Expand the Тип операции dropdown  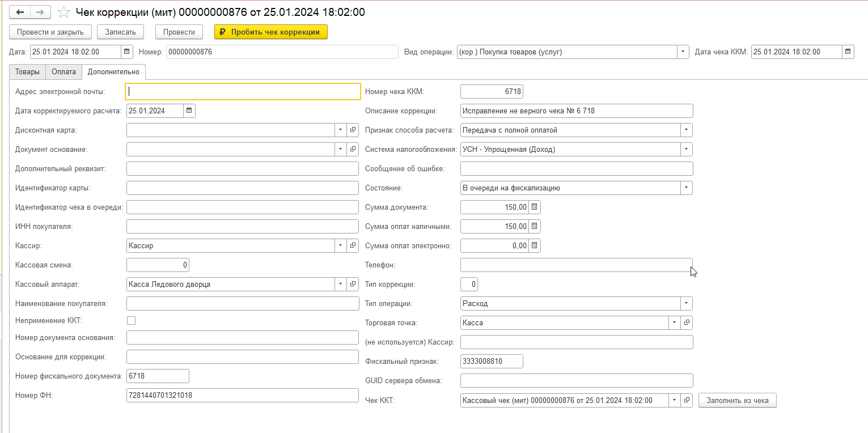coord(686,303)
